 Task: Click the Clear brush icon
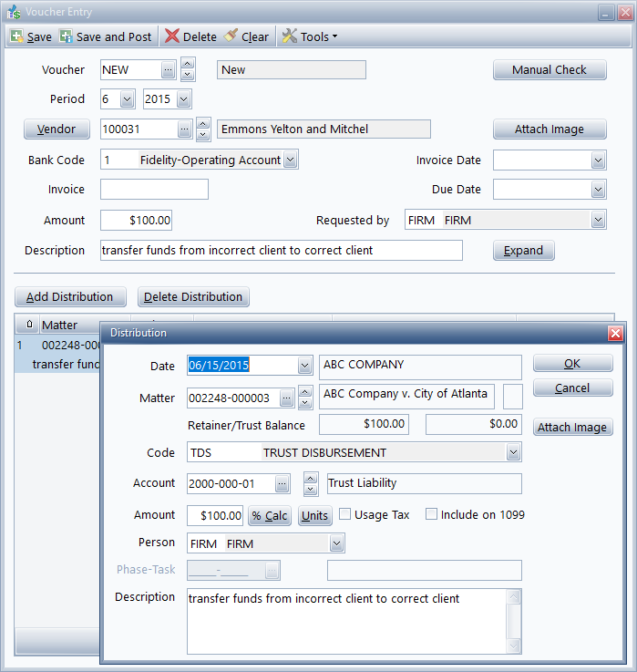point(231,36)
